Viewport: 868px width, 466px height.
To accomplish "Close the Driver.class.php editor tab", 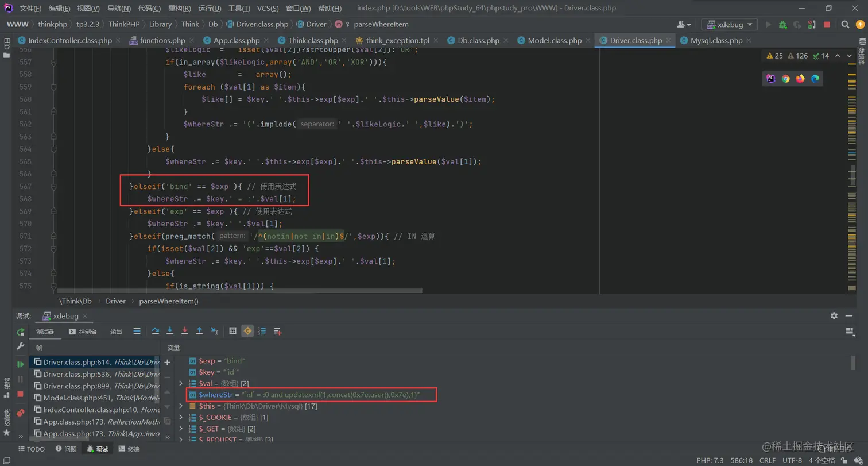I will (x=669, y=41).
